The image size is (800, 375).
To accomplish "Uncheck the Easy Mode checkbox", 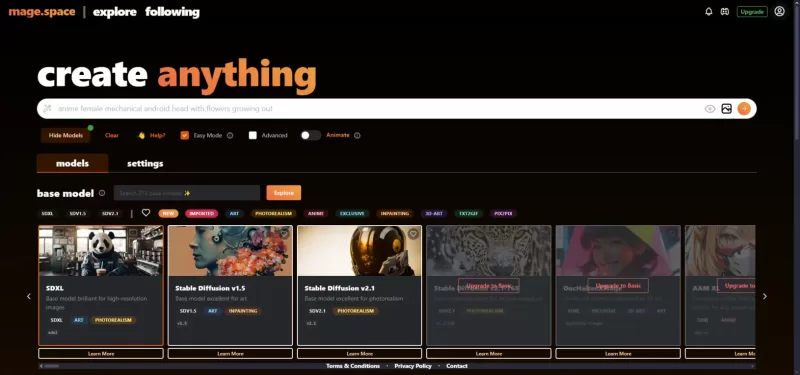I will (185, 135).
